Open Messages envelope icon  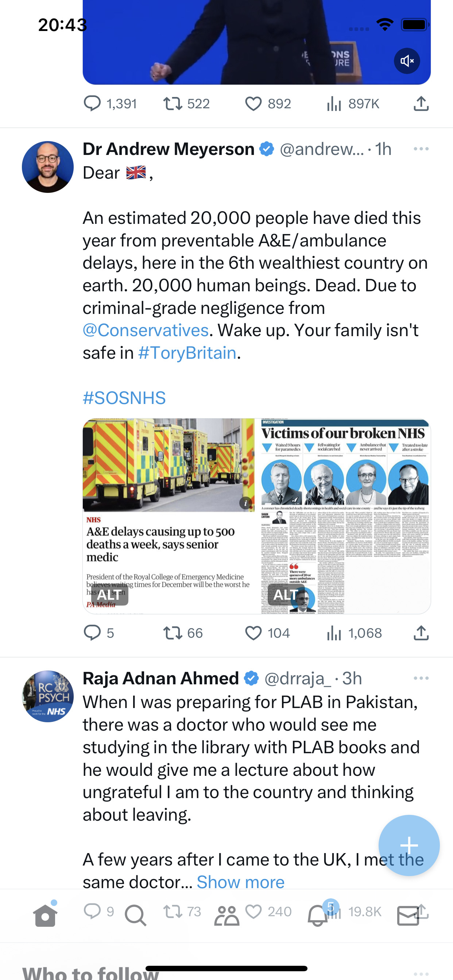tap(408, 915)
